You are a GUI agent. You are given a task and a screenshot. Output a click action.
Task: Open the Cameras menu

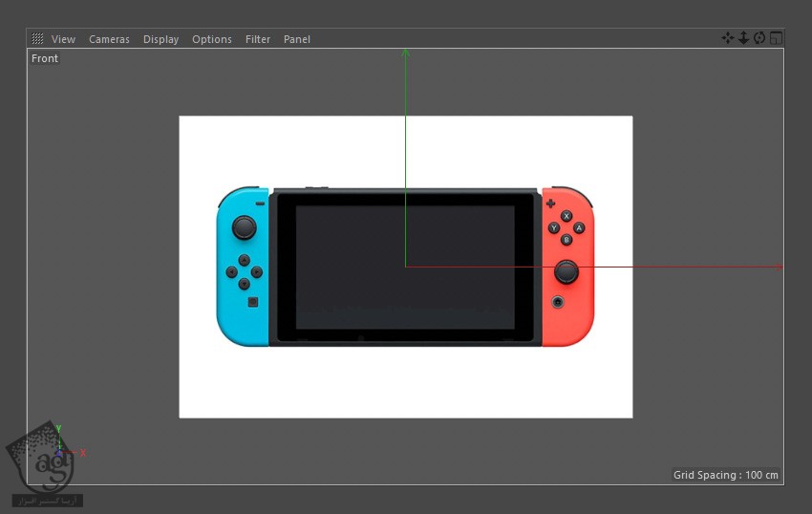(x=109, y=39)
